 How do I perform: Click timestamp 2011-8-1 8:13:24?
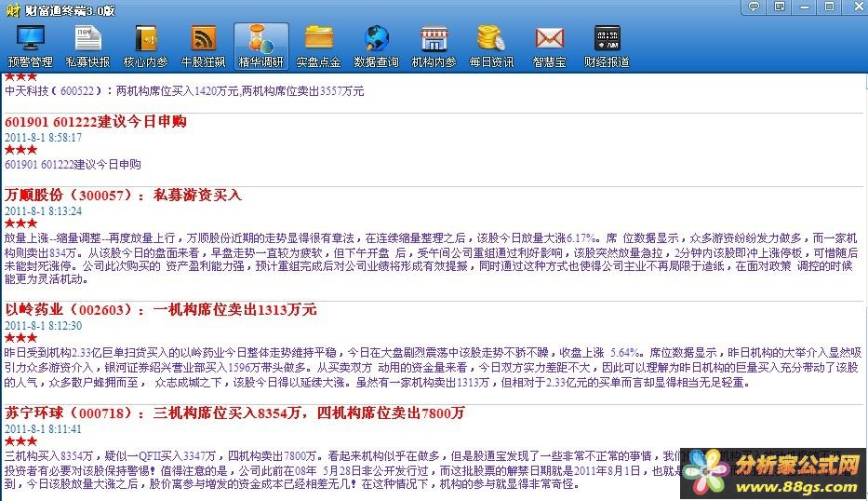(x=43, y=211)
